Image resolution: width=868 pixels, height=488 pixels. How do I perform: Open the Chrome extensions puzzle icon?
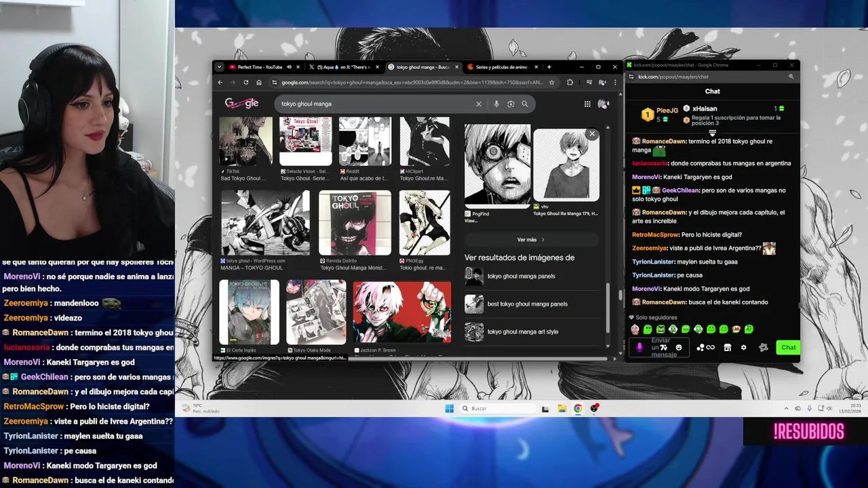click(570, 83)
